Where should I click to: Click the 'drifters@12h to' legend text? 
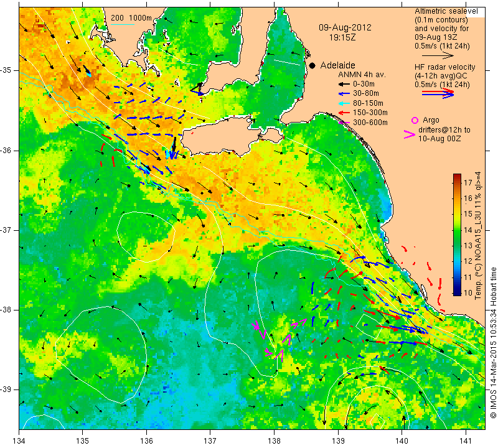444,130
